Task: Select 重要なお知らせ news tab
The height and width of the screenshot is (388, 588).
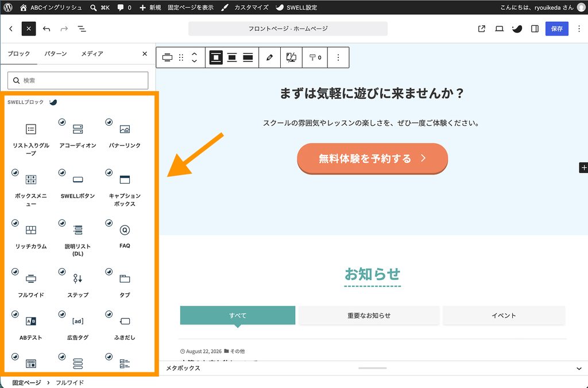Action: tap(369, 315)
